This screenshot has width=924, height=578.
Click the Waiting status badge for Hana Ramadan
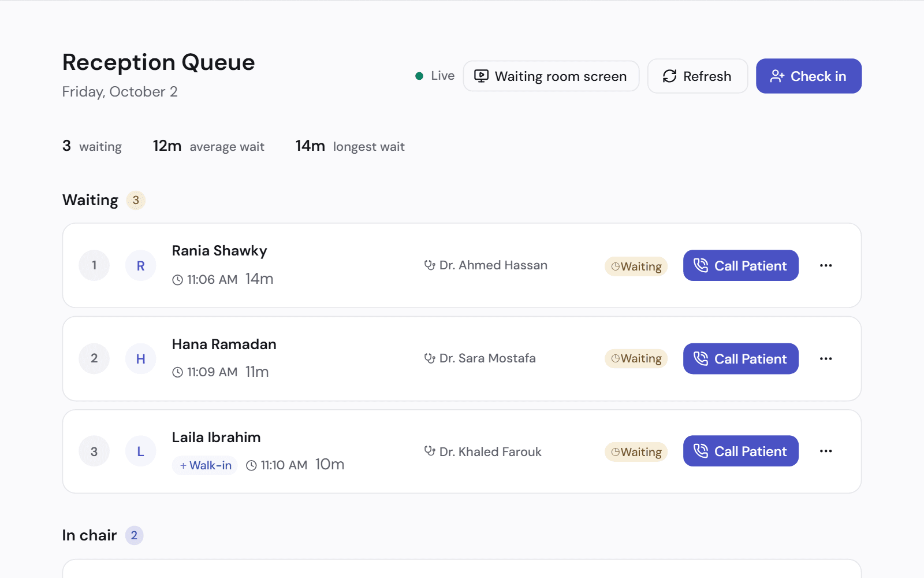pos(636,358)
